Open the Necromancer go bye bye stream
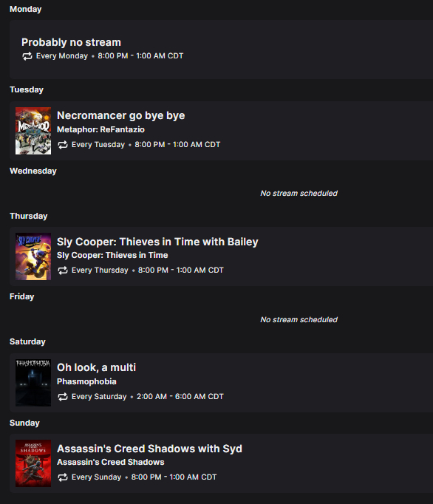Screen dimensions: 433x504 click(x=121, y=115)
